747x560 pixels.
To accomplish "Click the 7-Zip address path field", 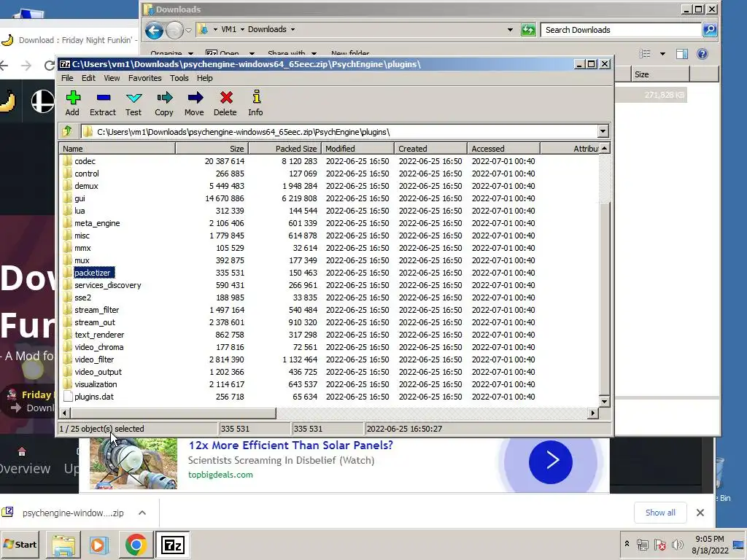I will tap(338, 131).
